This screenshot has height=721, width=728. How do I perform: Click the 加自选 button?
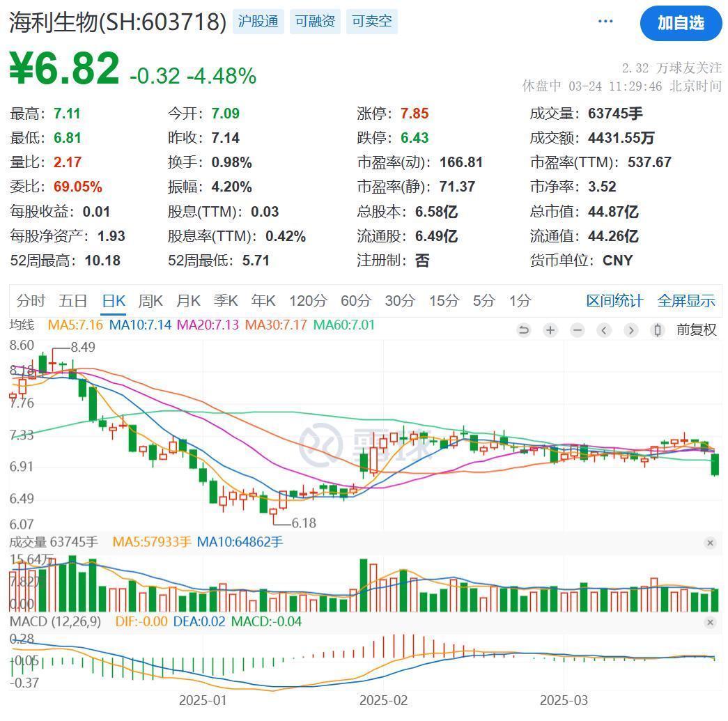click(681, 23)
